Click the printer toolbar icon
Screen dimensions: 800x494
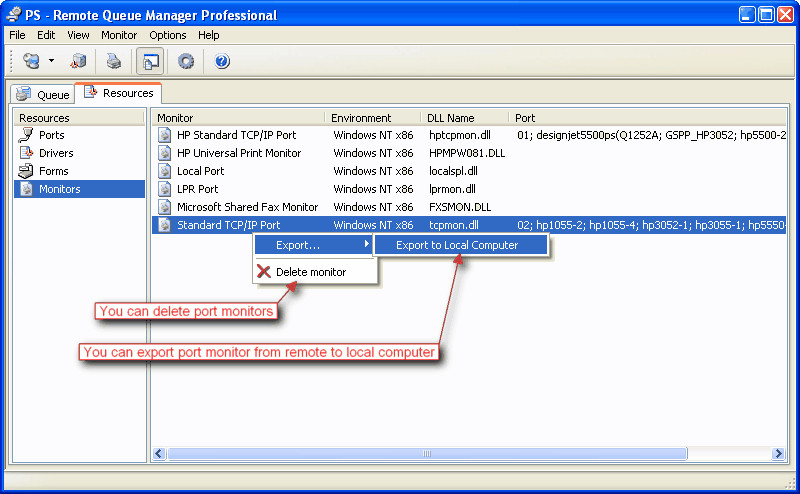(114, 62)
